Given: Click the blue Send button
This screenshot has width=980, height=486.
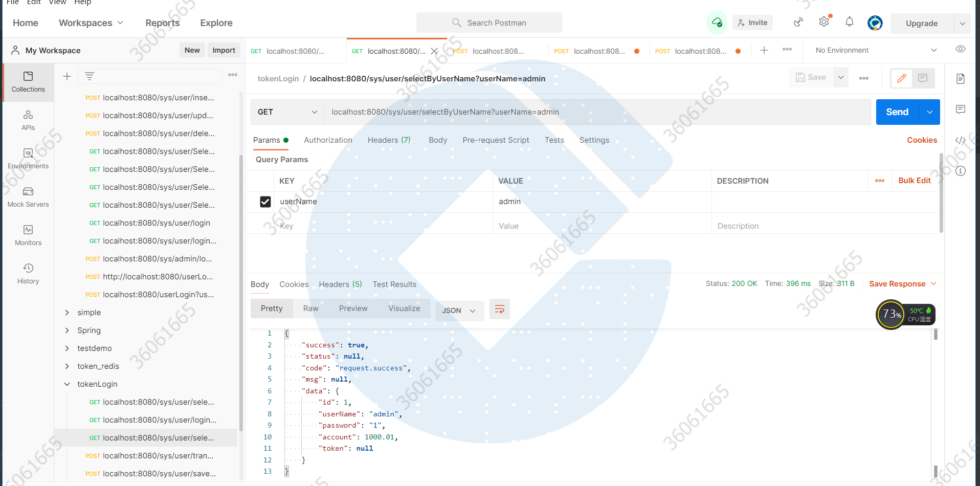Looking at the screenshot, I should [897, 112].
